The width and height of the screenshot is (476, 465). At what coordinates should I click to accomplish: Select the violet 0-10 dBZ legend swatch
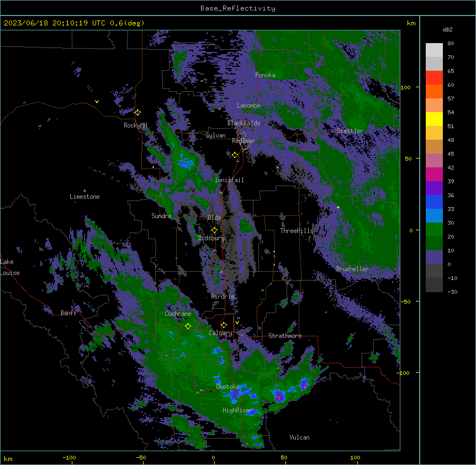point(434,257)
